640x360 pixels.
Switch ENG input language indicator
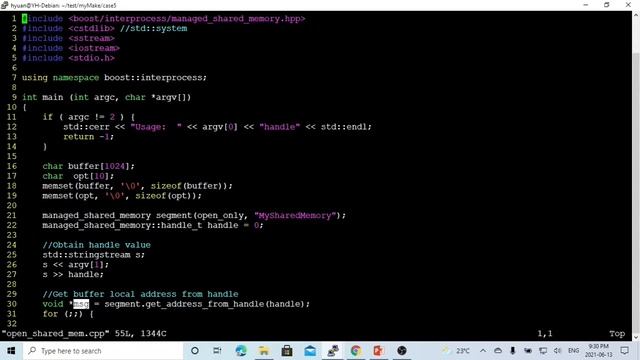point(573,351)
